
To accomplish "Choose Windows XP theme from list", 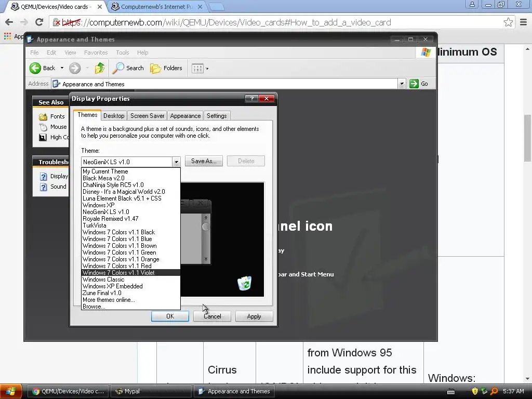I will 130,205.
